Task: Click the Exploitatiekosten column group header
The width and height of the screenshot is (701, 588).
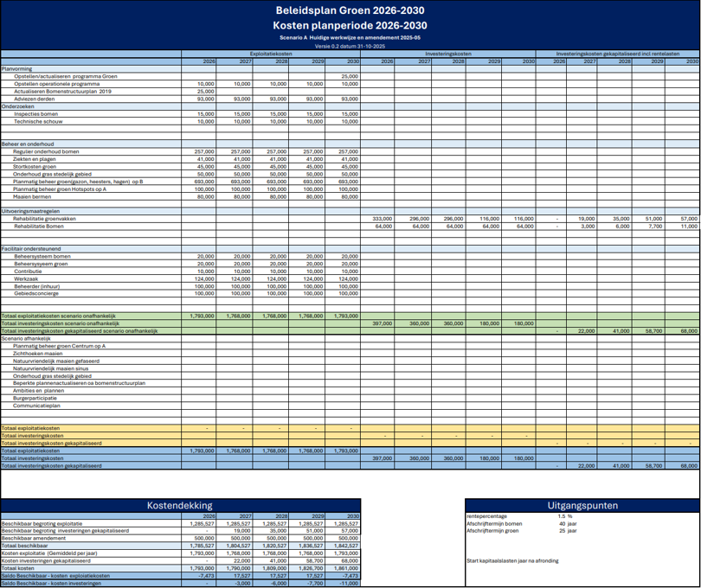Action: (x=271, y=54)
